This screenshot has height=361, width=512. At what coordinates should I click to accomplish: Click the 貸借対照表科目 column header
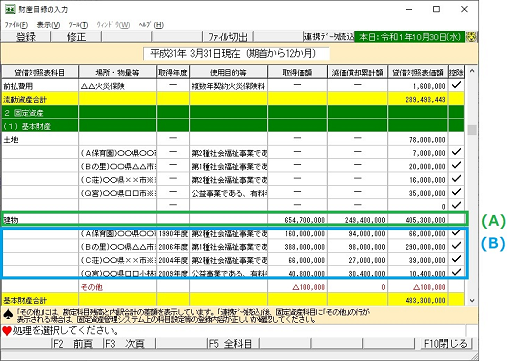tap(40, 72)
